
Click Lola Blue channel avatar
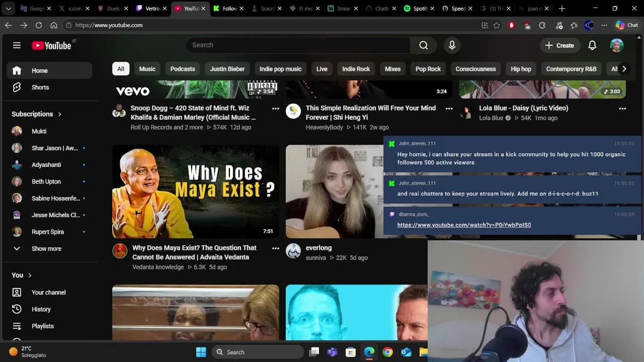click(467, 111)
